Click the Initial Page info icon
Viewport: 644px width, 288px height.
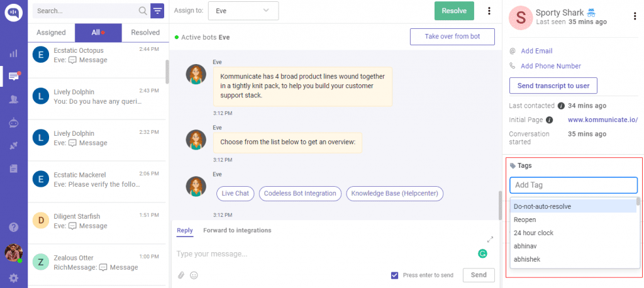pyautogui.click(x=549, y=120)
